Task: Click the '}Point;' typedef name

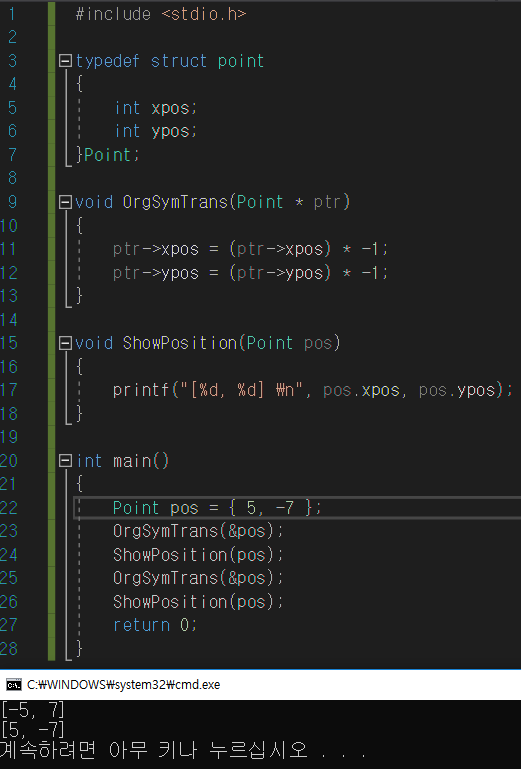Action: click(108, 155)
